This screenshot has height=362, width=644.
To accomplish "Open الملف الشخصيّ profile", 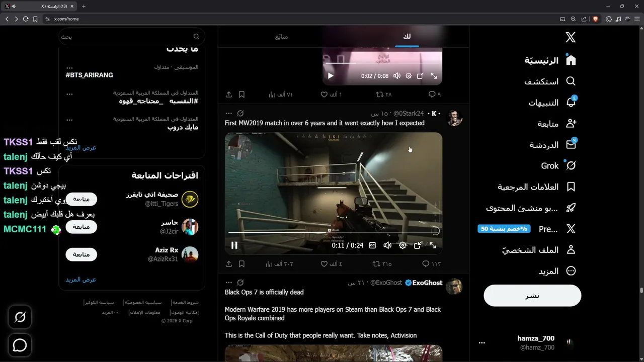I will (x=539, y=250).
